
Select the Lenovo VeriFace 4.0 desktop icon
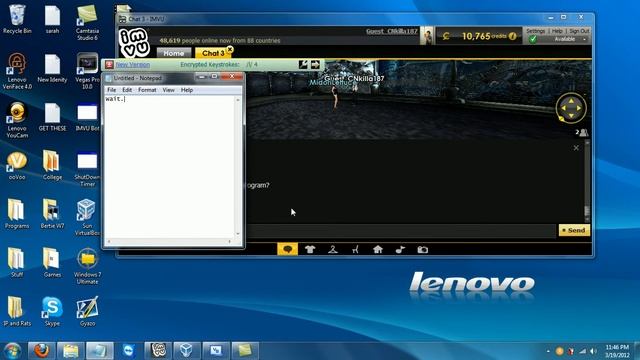pyautogui.click(x=17, y=71)
